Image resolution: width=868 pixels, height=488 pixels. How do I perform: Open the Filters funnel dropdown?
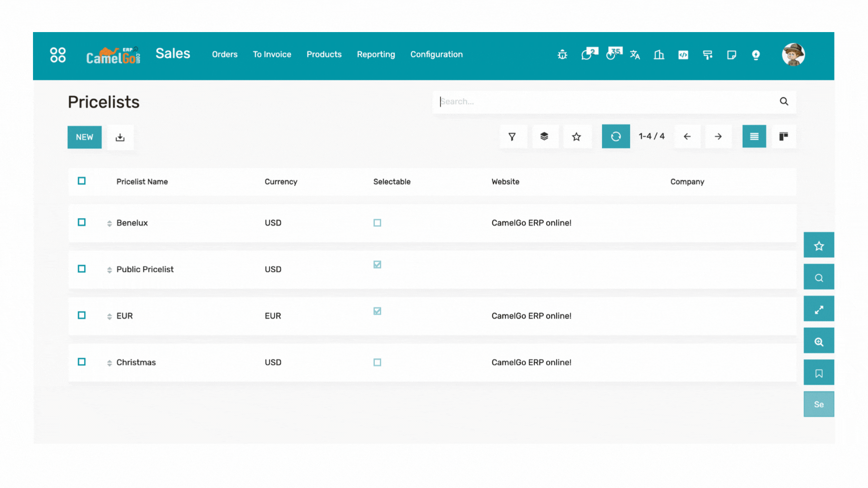[x=512, y=136]
